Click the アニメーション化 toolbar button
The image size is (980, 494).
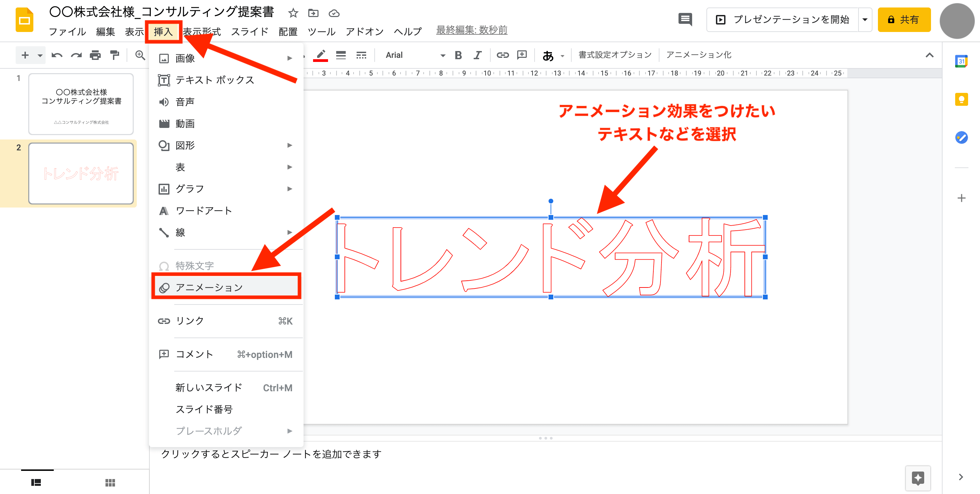click(x=699, y=55)
